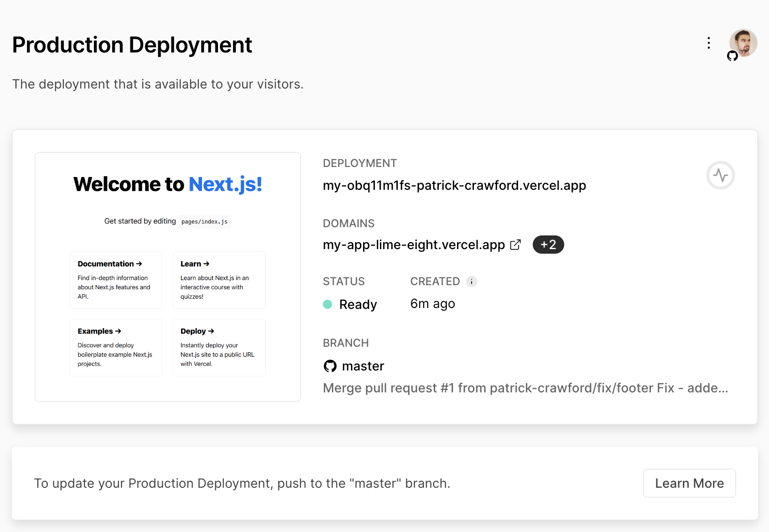769x532 pixels.
Task: Click the Examples card in the preview
Action: click(x=116, y=348)
